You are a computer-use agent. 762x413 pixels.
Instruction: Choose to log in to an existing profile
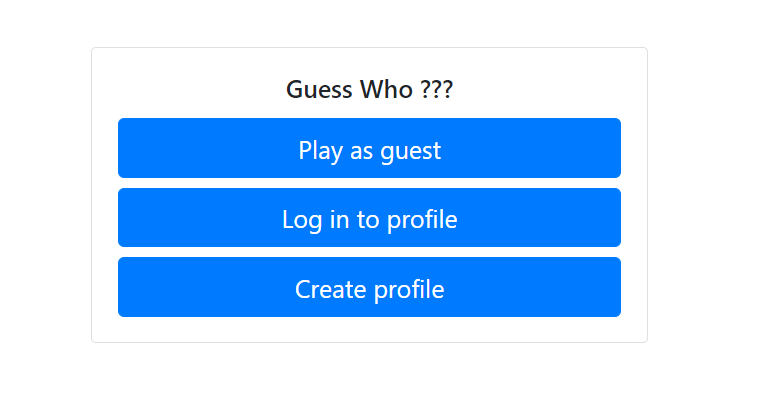click(x=369, y=218)
